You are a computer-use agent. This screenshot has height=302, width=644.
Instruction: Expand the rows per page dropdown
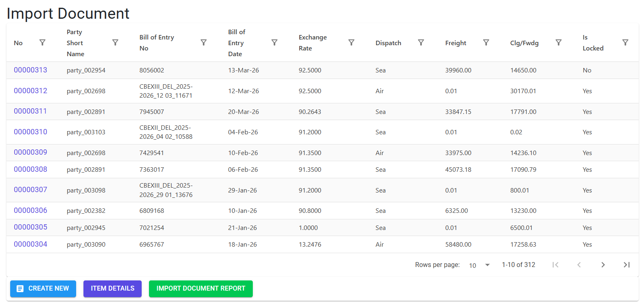(480, 265)
